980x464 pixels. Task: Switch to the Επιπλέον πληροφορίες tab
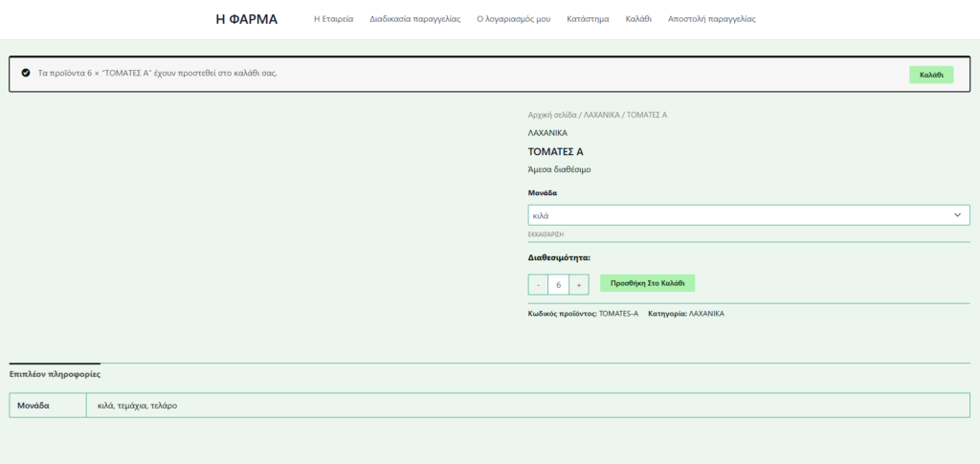(55, 374)
